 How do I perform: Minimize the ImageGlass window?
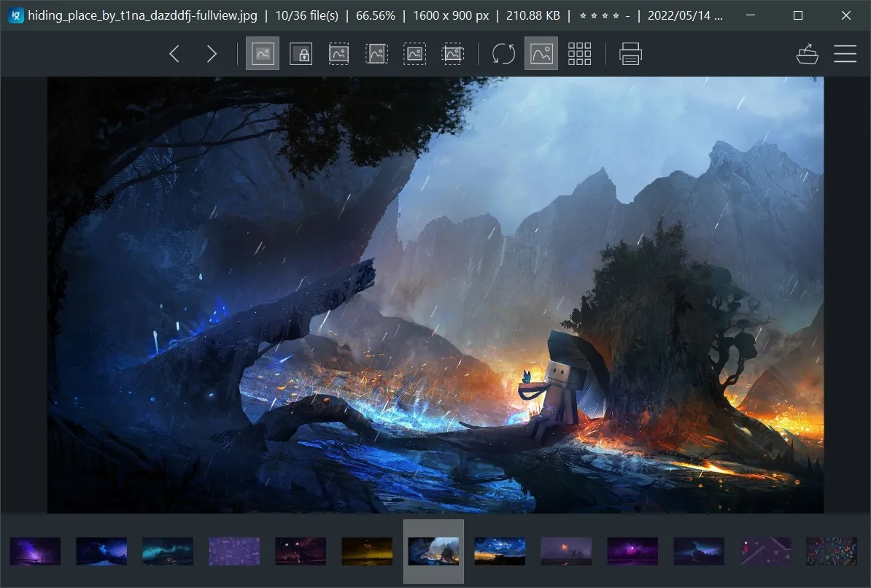tap(751, 15)
